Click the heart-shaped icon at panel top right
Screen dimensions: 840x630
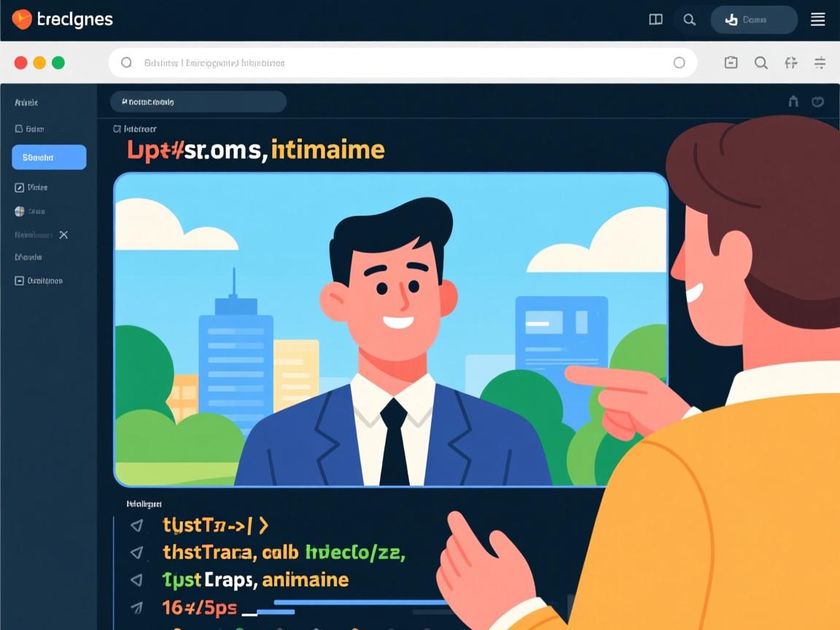click(x=817, y=102)
